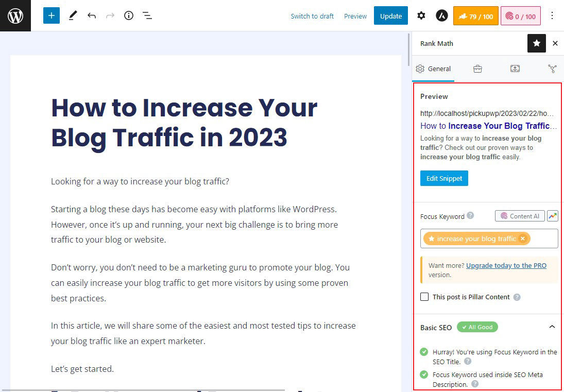Click Switch to draft
Image resolution: width=564 pixels, height=392 pixels.
coord(312,16)
